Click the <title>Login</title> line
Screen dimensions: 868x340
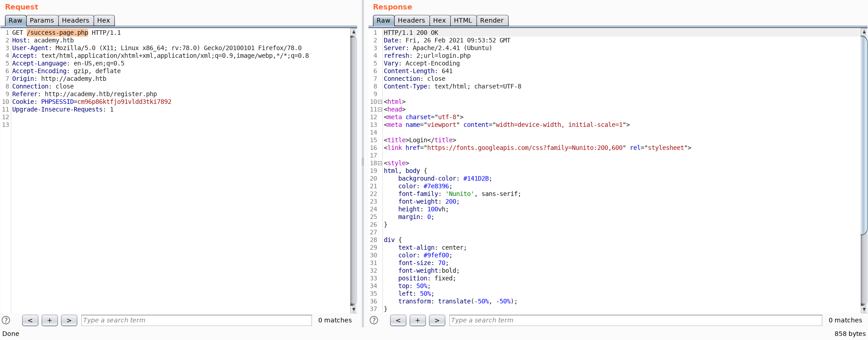click(420, 140)
